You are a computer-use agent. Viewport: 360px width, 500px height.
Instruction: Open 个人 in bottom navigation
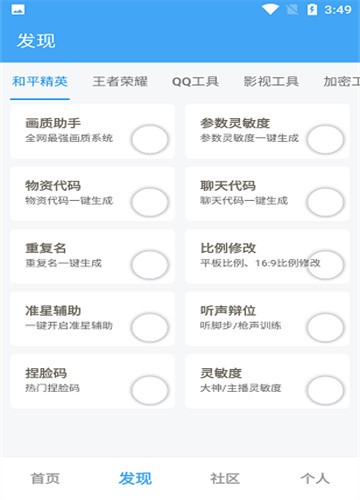[315, 479]
